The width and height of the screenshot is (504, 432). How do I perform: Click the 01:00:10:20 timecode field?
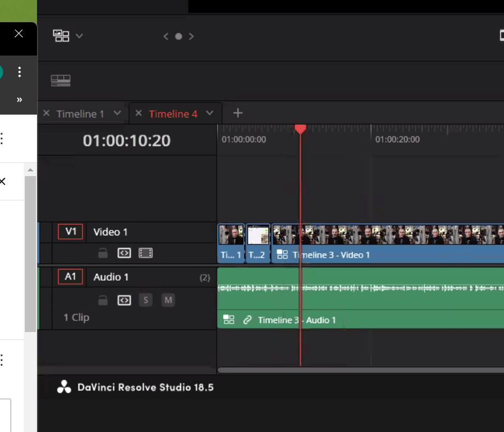(126, 141)
